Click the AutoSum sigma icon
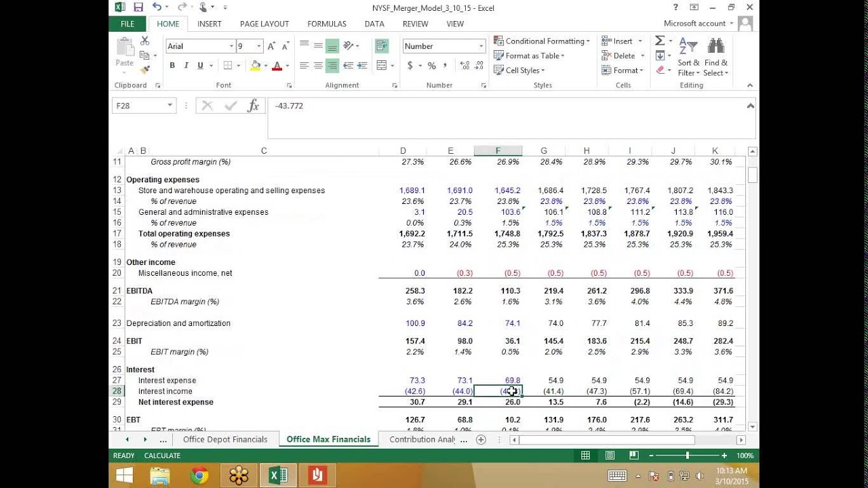The image size is (868, 488). pyautogui.click(x=660, y=41)
